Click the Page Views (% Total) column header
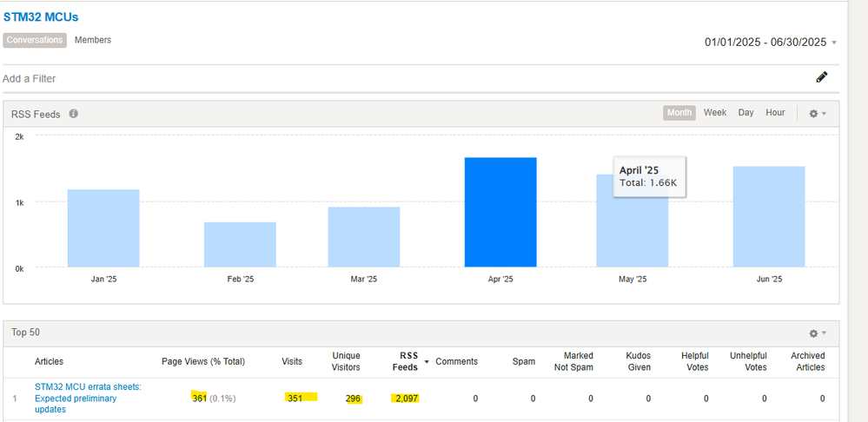This screenshot has width=868, height=422. coord(203,362)
